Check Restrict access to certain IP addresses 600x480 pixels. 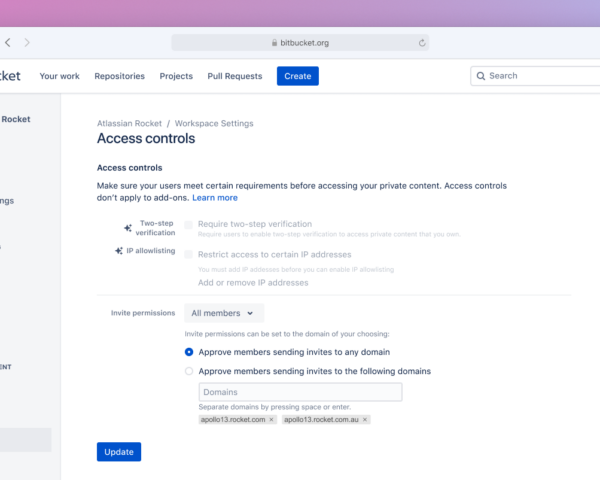point(188,254)
